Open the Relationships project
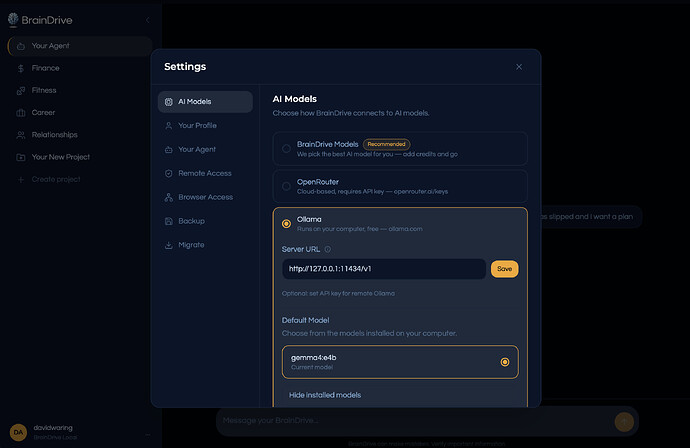Viewport: 690px width, 448px height. pos(80,135)
